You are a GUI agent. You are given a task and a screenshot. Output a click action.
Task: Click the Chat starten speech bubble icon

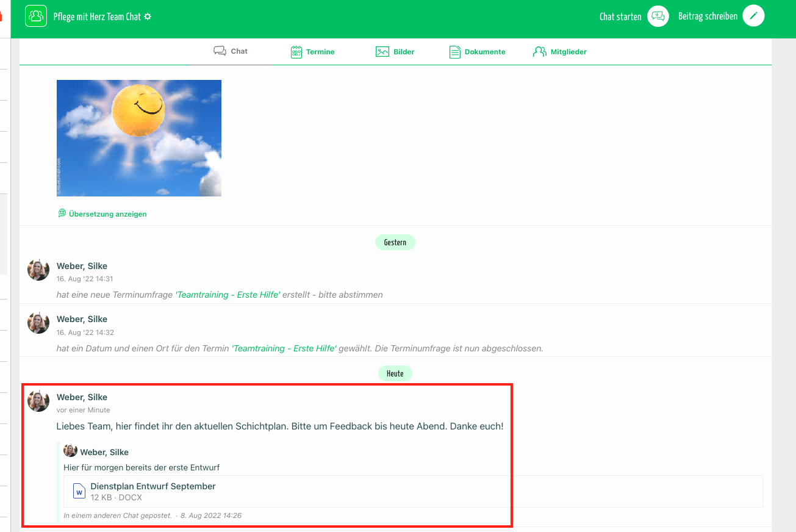pyautogui.click(x=658, y=16)
